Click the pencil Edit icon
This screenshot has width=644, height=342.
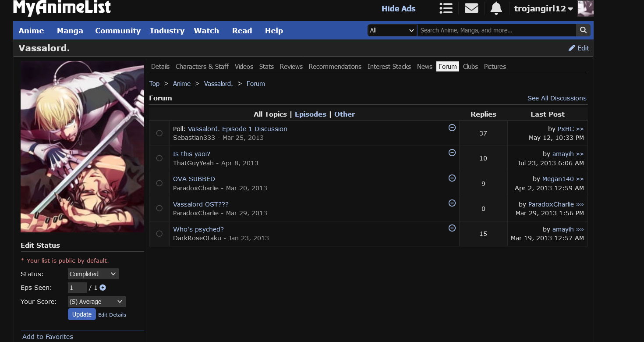click(x=572, y=48)
